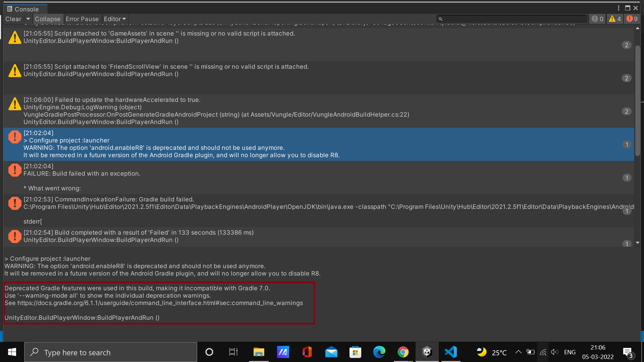Open the Windows Start menu
This screenshot has height=362, width=644.
12,352
